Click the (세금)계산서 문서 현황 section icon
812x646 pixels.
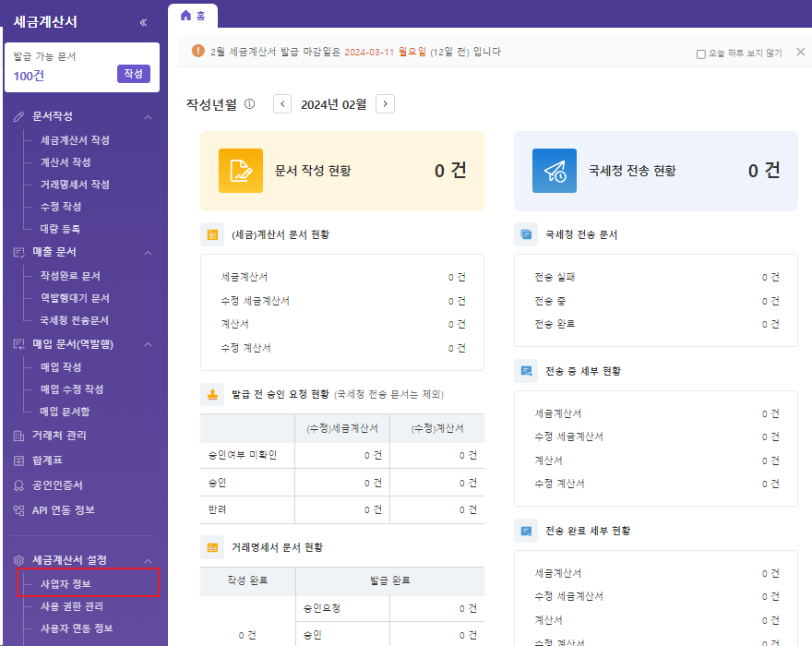tap(212, 234)
